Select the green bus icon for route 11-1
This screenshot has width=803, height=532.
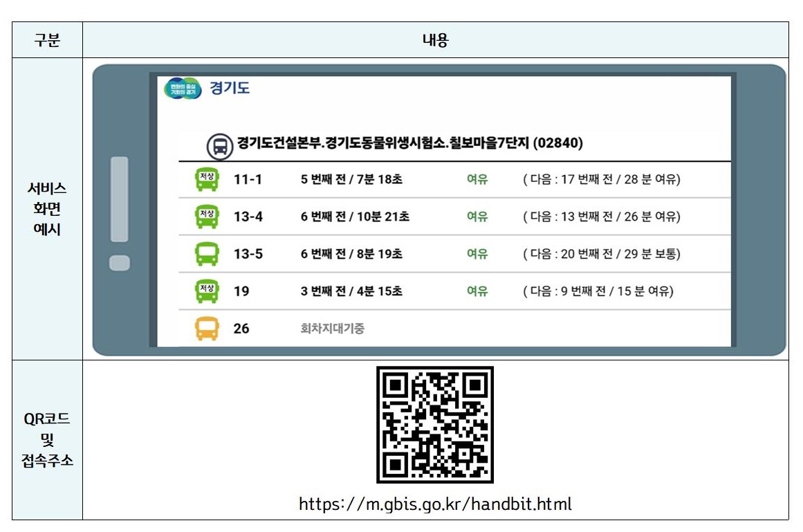pos(207,179)
